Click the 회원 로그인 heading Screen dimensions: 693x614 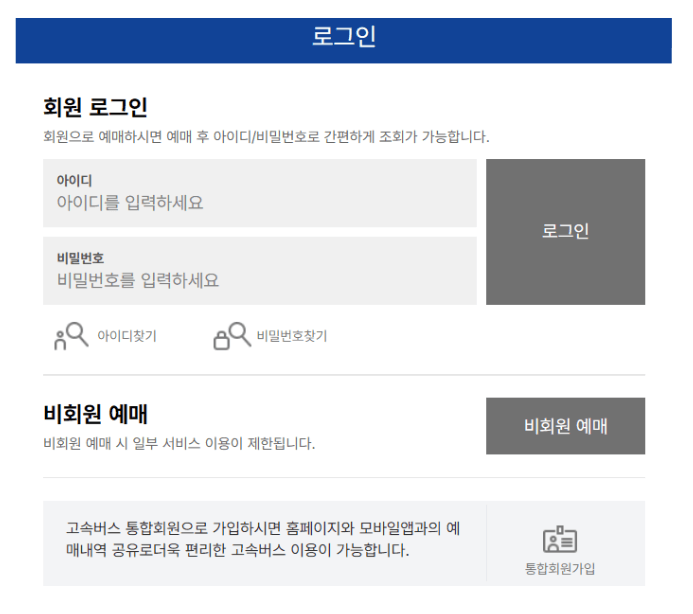click(95, 107)
